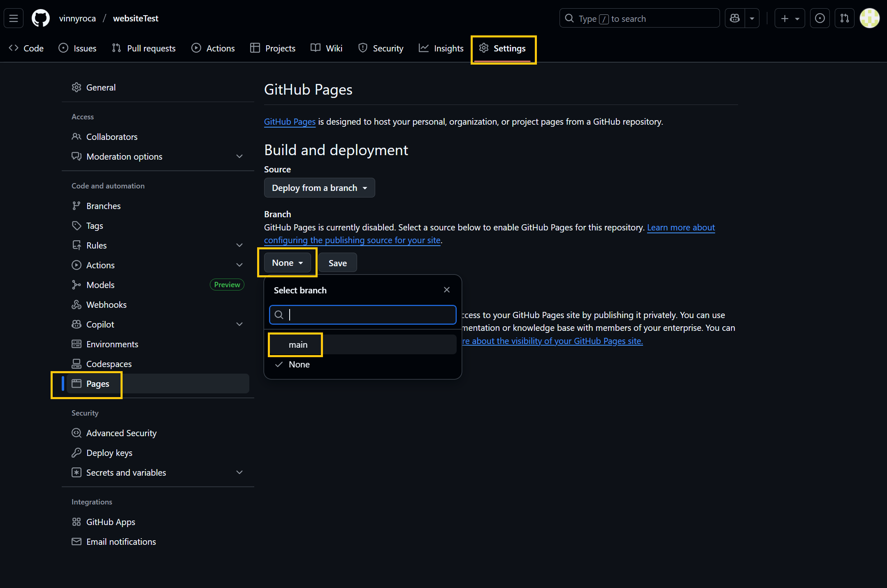Open your profile avatar menu

[x=869, y=18]
